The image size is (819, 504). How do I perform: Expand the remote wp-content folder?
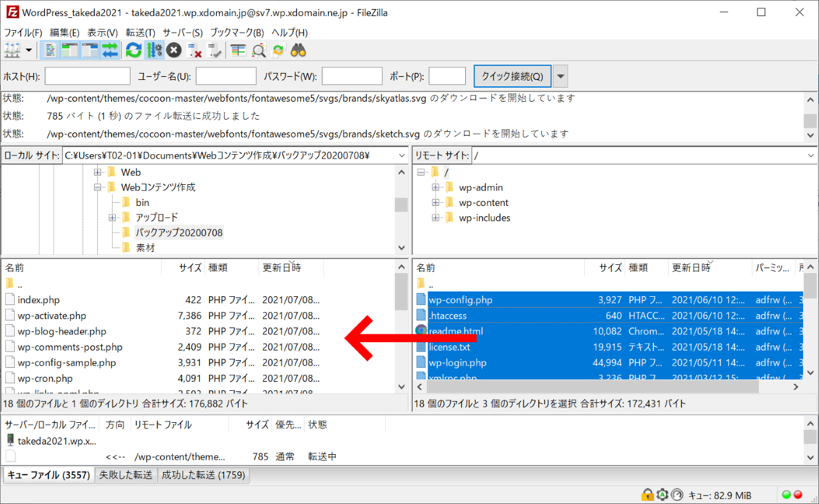436,203
